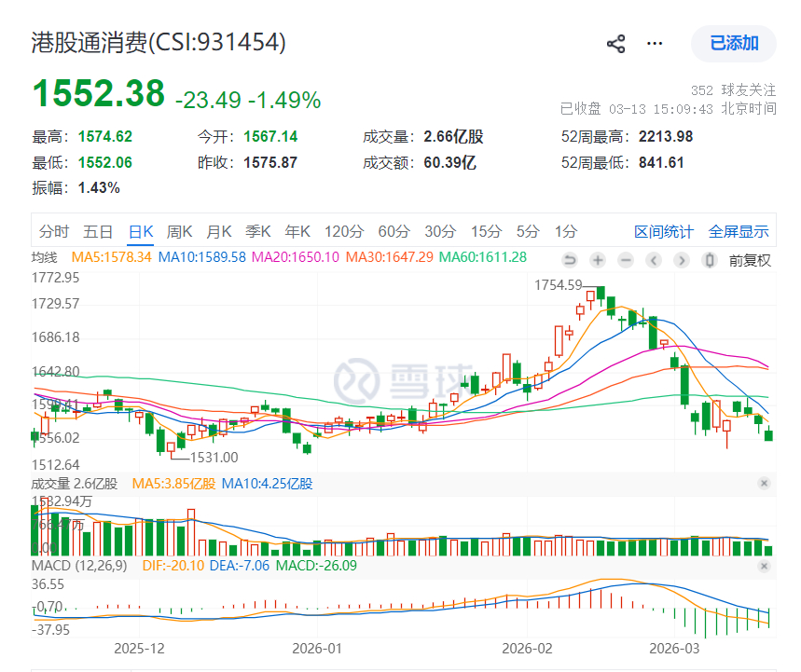This screenshot has height=672, width=801.
Task: Hide the 成交量 volume panel with its close icon
Action: (764, 484)
